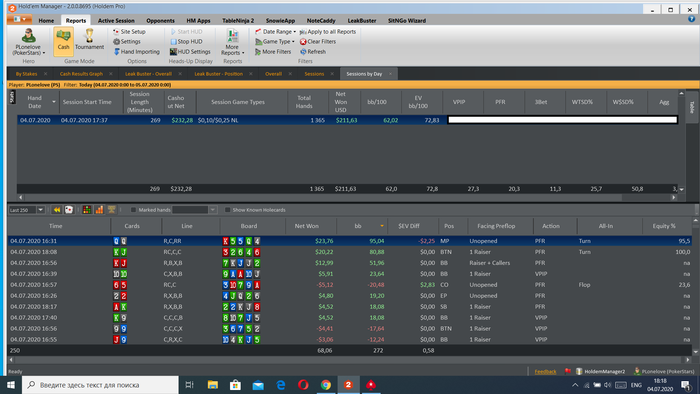This screenshot has width=700, height=394.
Task: Open the Game Type filter dropdown
Action: click(x=275, y=41)
